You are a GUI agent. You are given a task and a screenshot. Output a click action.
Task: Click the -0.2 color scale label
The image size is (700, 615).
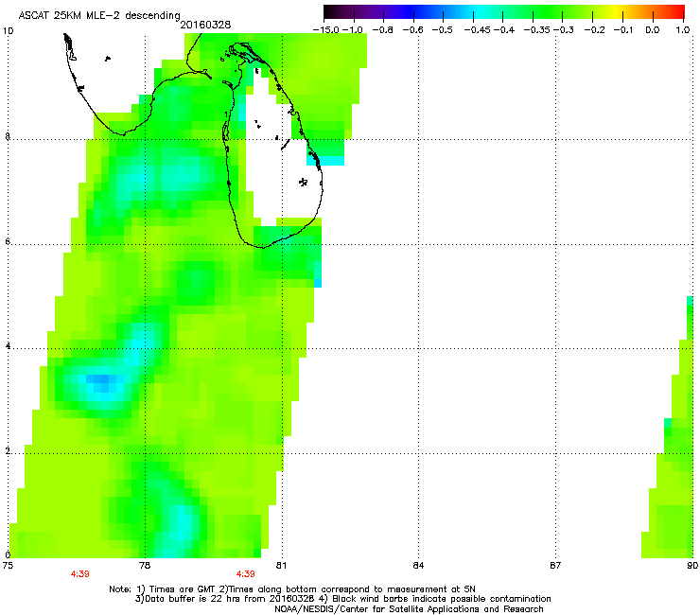coord(594,30)
